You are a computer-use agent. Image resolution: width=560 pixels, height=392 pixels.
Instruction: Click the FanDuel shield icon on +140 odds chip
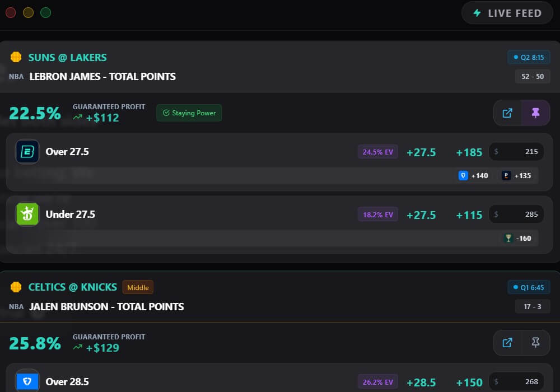point(463,175)
